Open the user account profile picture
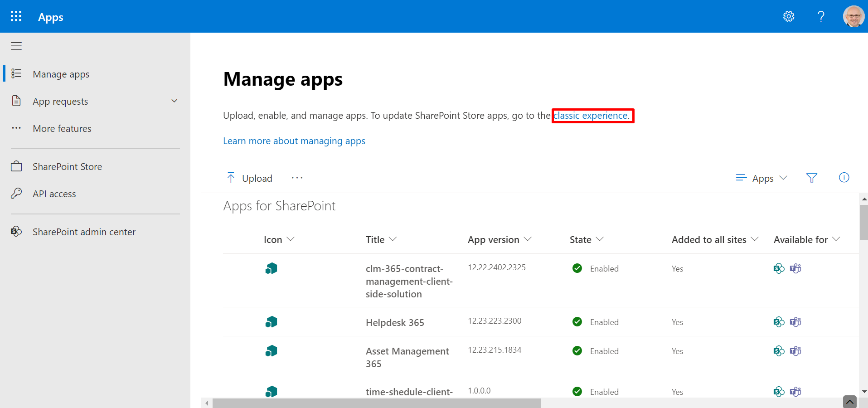Screen dimensions: 868x408 [x=853, y=16]
